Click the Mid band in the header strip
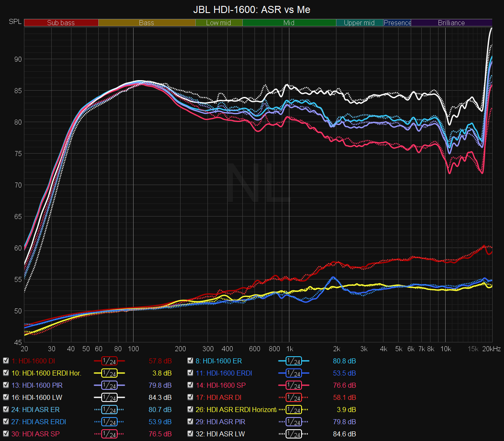The image size is (504, 441). pyautogui.click(x=289, y=23)
